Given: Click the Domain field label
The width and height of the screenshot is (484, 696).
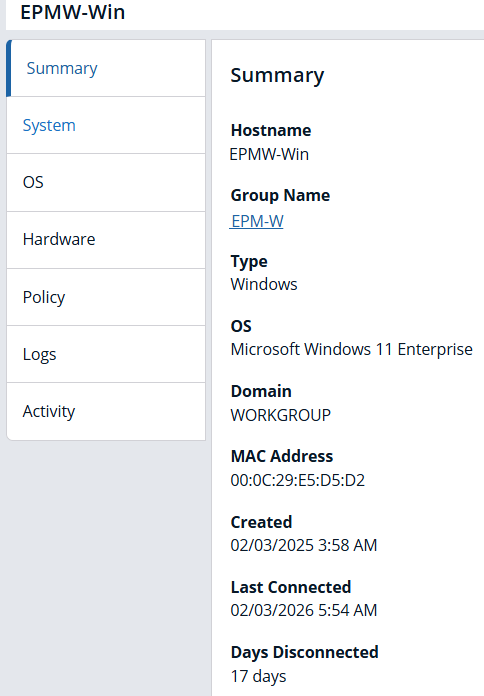Looking at the screenshot, I should [x=261, y=391].
